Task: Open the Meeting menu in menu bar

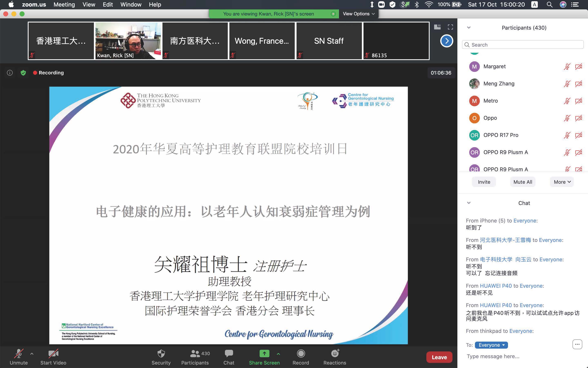Action: coord(64,5)
